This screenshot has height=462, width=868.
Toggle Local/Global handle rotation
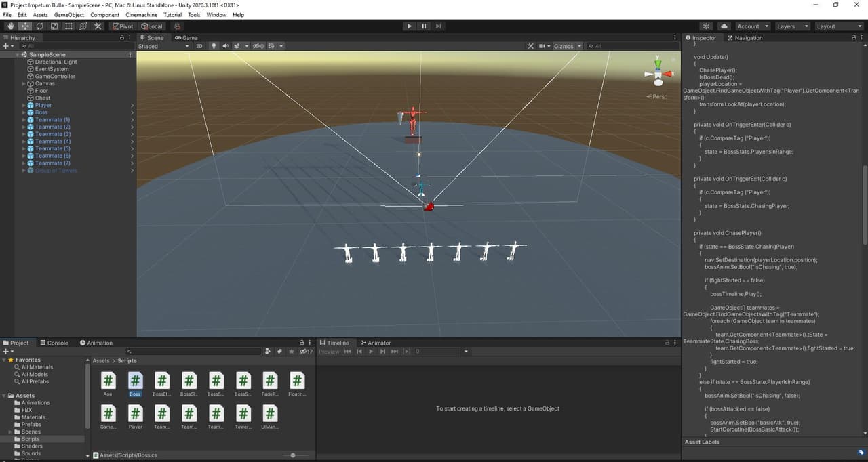pos(152,26)
